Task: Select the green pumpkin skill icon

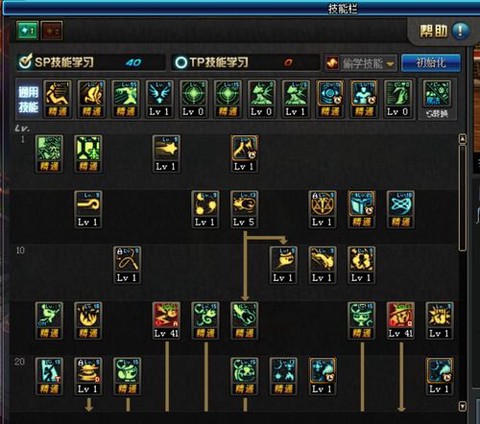Action: 244,376
